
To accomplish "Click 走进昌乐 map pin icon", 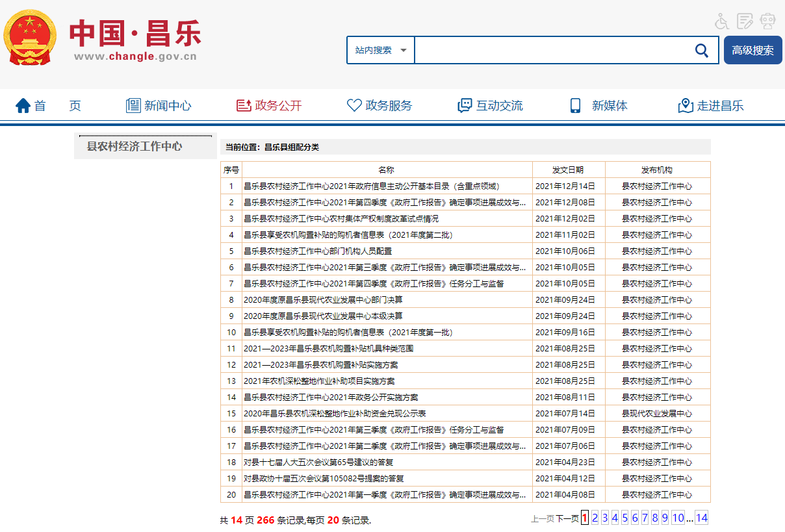I will click(686, 106).
